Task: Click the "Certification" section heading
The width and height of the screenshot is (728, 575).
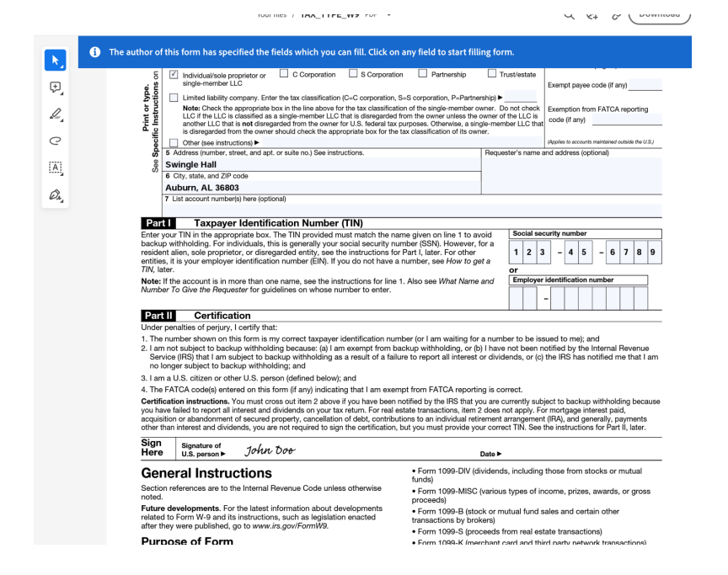Action: (222, 316)
